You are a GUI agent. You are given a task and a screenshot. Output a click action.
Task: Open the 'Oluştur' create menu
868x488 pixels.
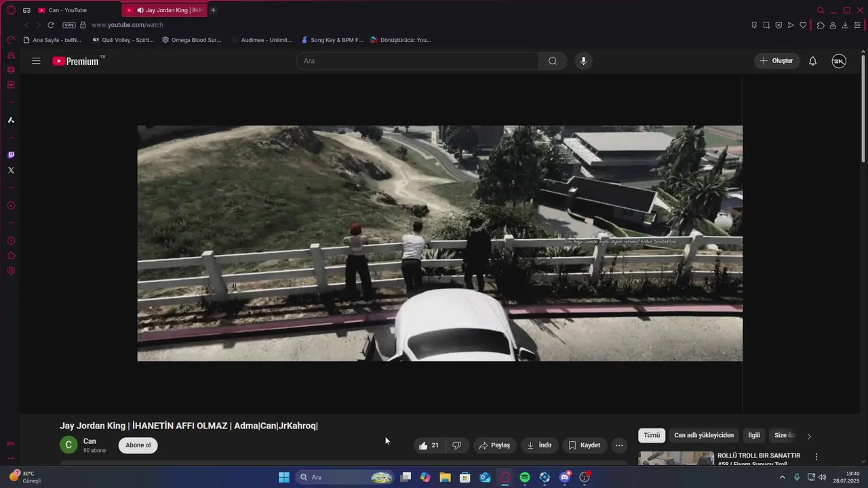[776, 61]
